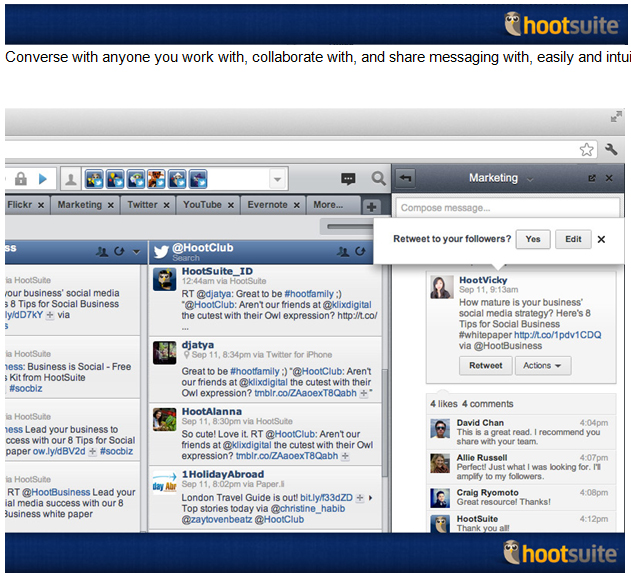
Task: Click the browser bookmark star icon
Action: (x=586, y=150)
